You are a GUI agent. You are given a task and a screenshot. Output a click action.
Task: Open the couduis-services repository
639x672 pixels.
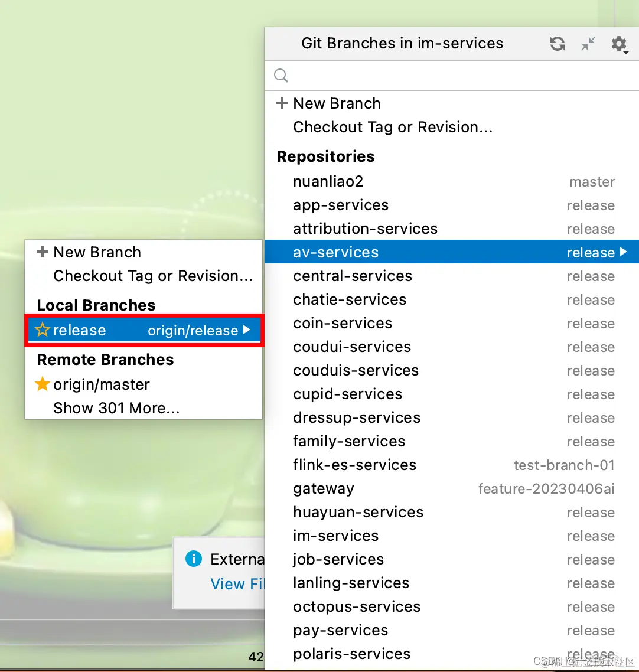pyautogui.click(x=452, y=370)
